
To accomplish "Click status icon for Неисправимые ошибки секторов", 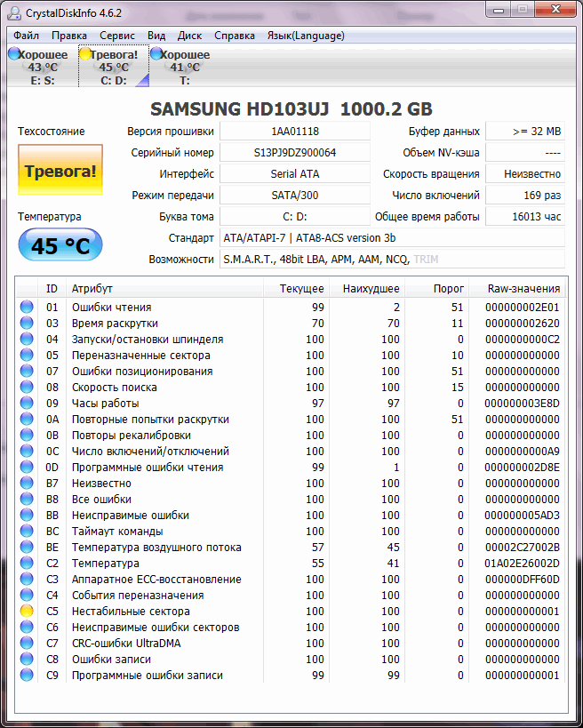I will click(x=27, y=628).
